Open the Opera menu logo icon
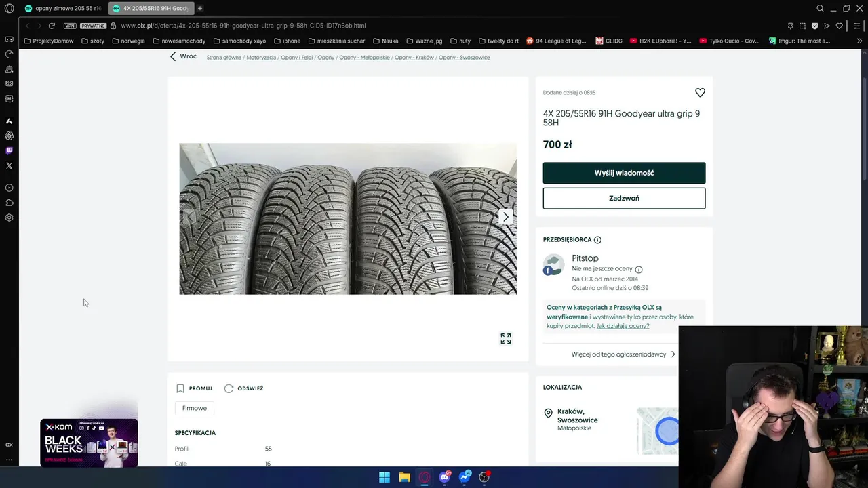 [9, 9]
